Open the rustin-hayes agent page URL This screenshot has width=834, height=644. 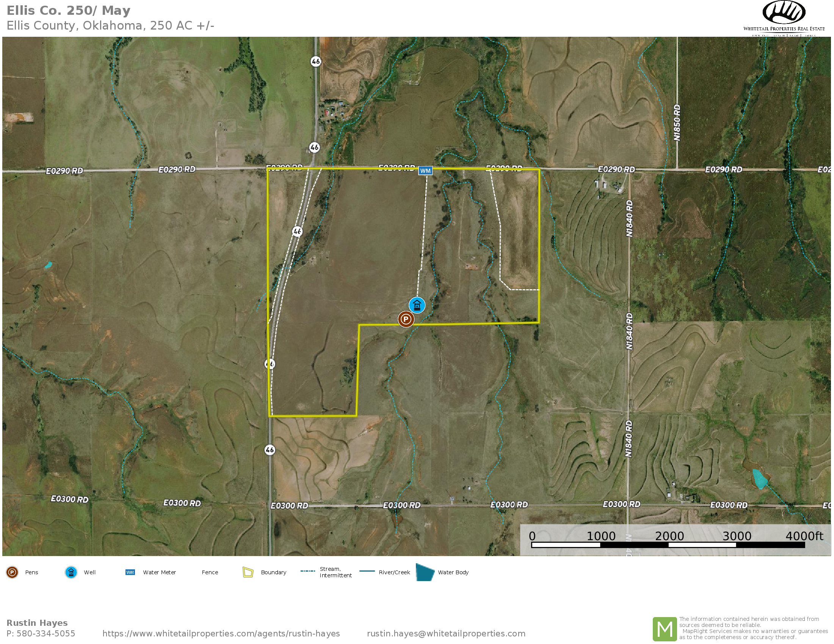[221, 633]
